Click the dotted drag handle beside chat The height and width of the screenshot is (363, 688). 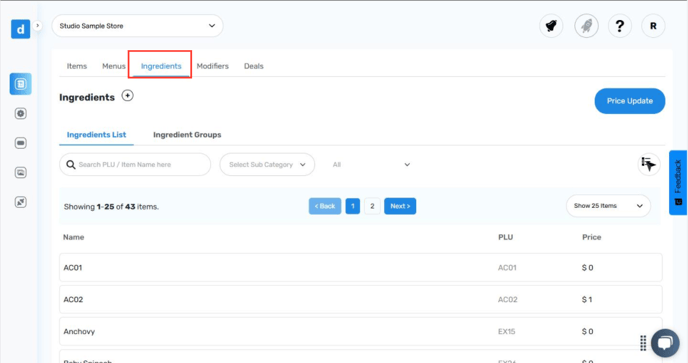pos(643,343)
